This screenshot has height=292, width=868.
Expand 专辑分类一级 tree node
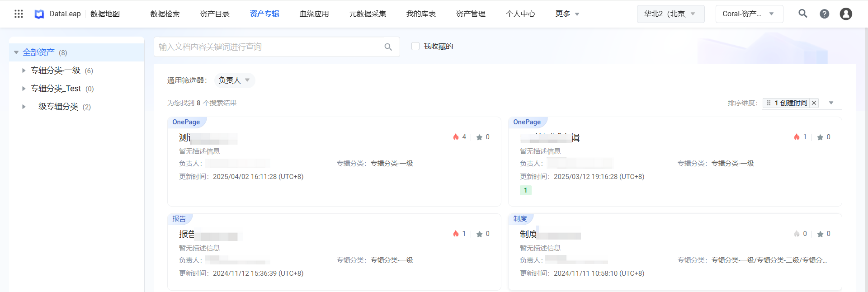coord(24,71)
